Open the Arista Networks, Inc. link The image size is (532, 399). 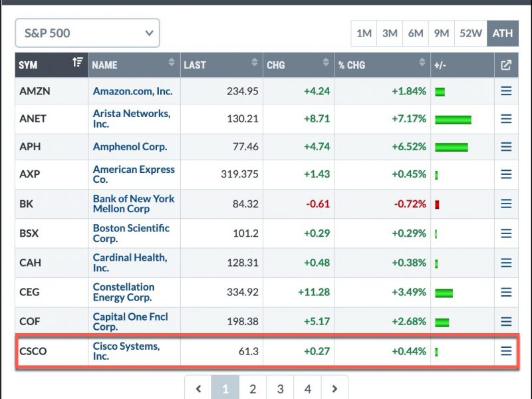(132, 118)
